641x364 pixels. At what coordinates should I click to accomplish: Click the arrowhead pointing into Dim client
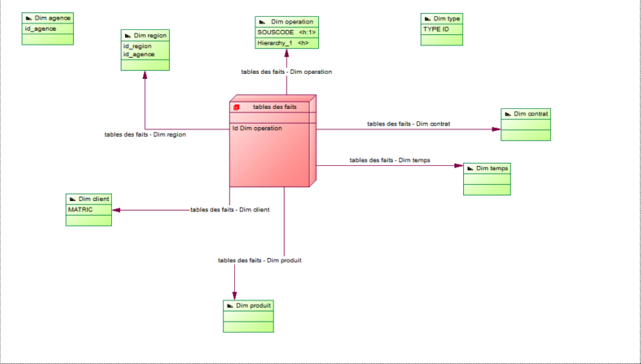116,210
